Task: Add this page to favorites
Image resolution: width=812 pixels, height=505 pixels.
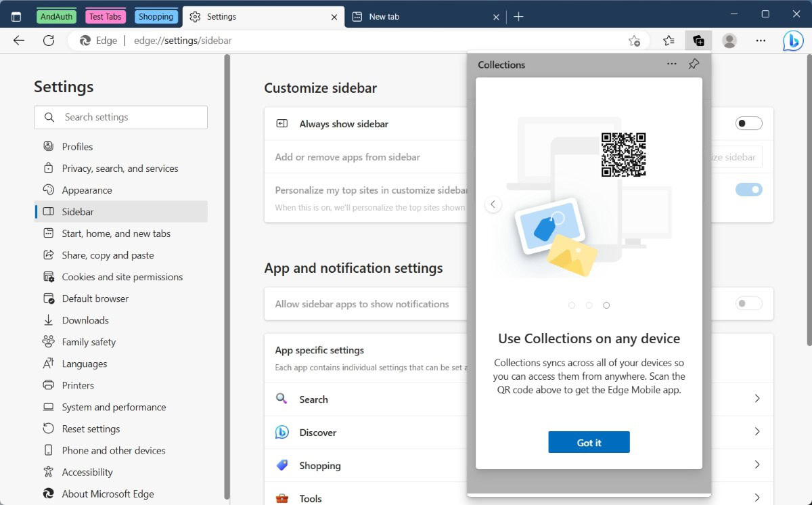Action: [634, 41]
